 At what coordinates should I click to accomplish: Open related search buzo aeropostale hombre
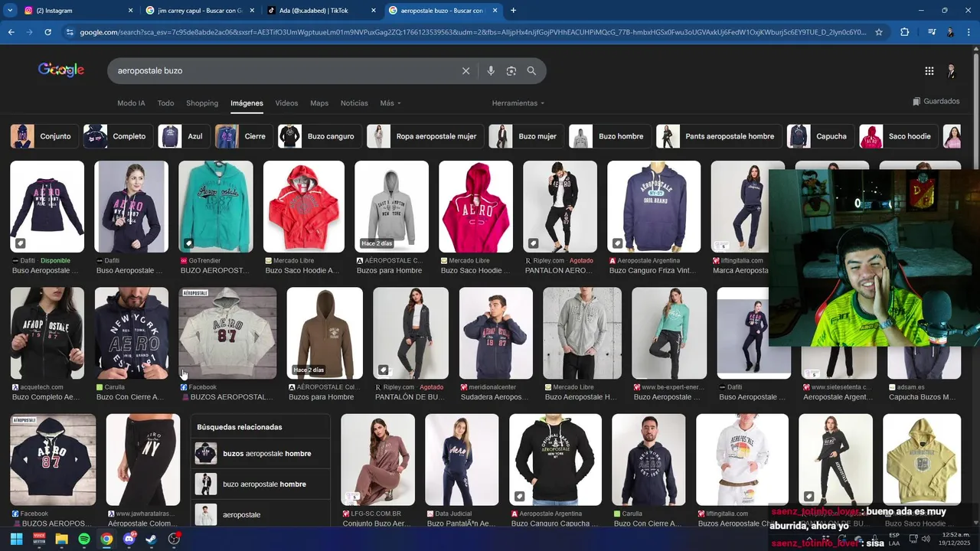(261, 484)
